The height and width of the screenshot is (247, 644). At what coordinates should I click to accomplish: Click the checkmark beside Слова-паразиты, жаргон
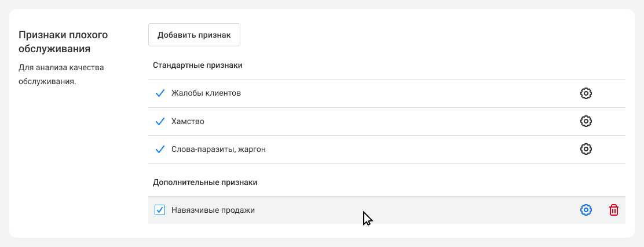(x=160, y=149)
